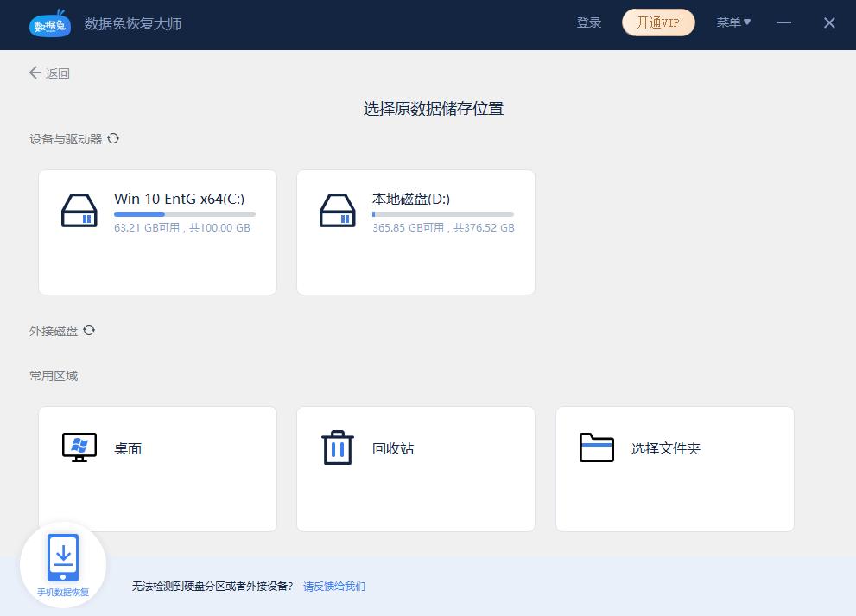This screenshot has width=856, height=616.
Task: Click the 请反馈给我们 feedback link
Action: click(333, 586)
